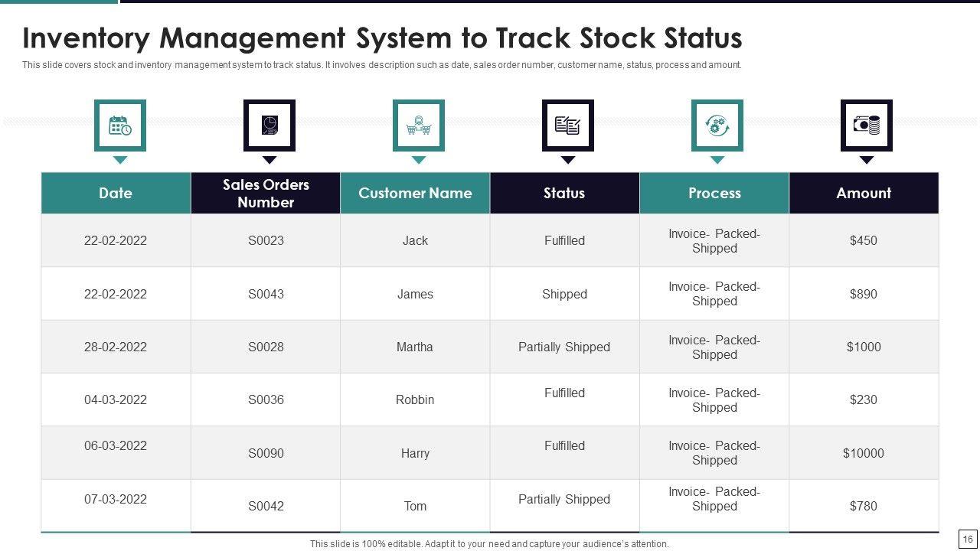The width and height of the screenshot is (980, 551).
Task: Click customer name Martha in table
Action: coord(415,347)
